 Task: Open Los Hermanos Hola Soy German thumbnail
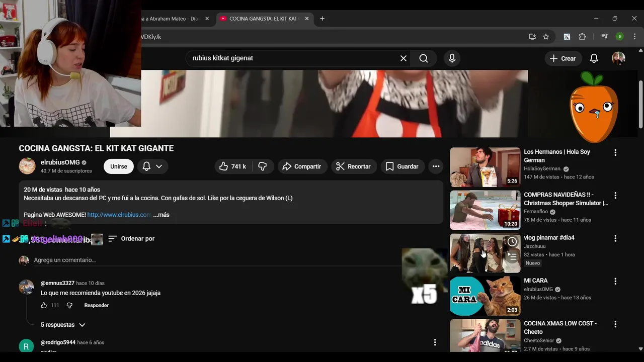point(485,167)
